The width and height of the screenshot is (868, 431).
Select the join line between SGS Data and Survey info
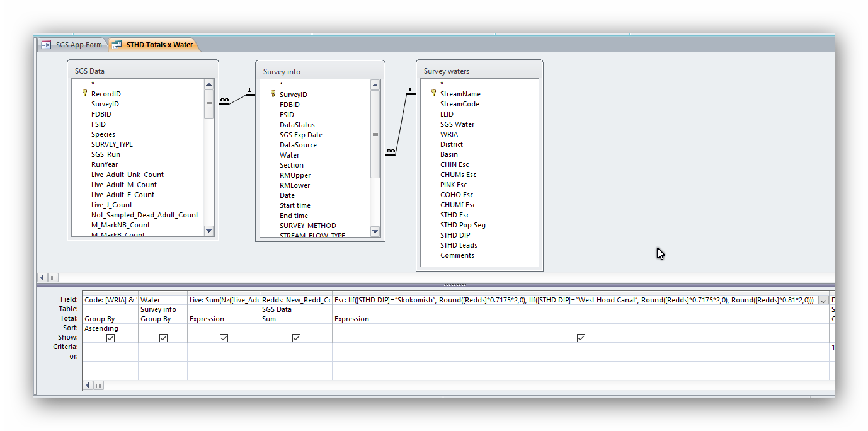tap(237, 100)
